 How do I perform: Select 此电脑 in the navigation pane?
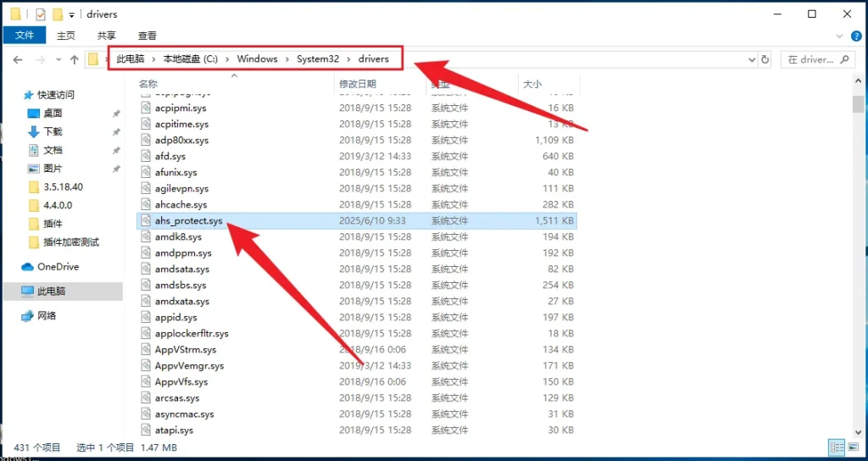pos(51,291)
